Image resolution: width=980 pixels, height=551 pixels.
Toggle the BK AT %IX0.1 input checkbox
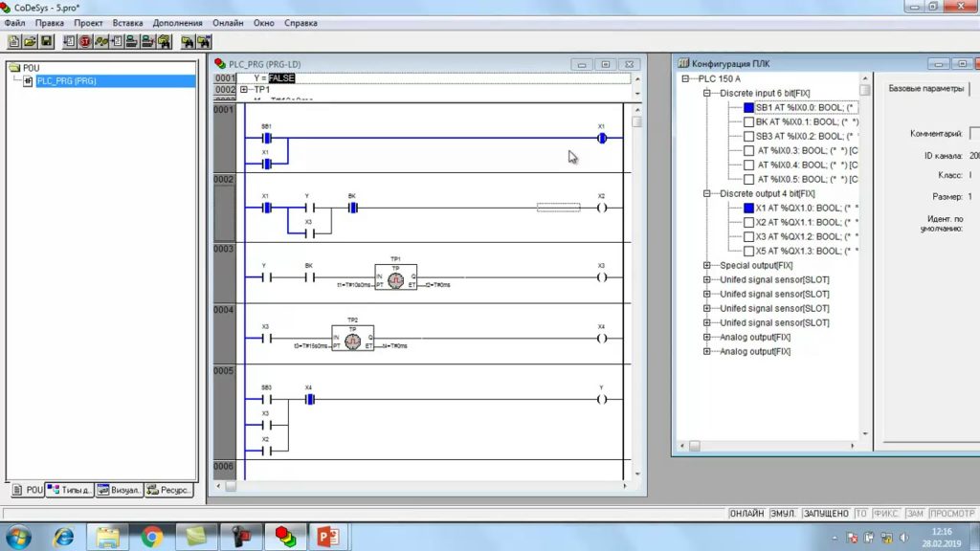tap(748, 121)
